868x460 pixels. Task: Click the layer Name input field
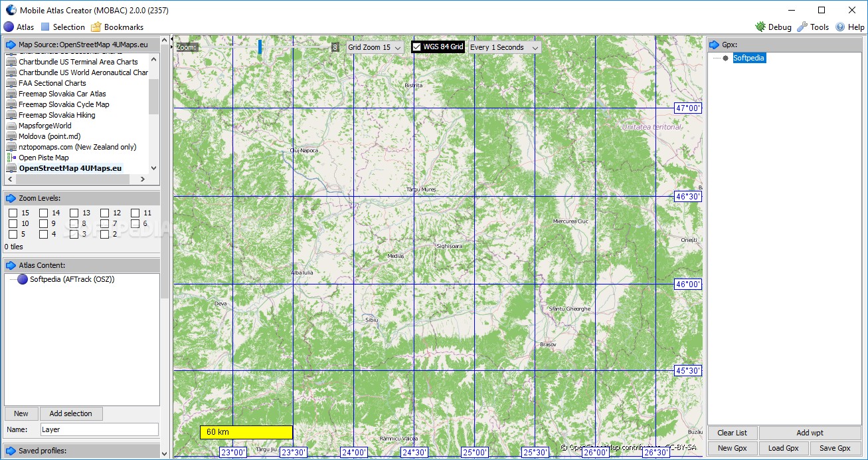pos(100,429)
